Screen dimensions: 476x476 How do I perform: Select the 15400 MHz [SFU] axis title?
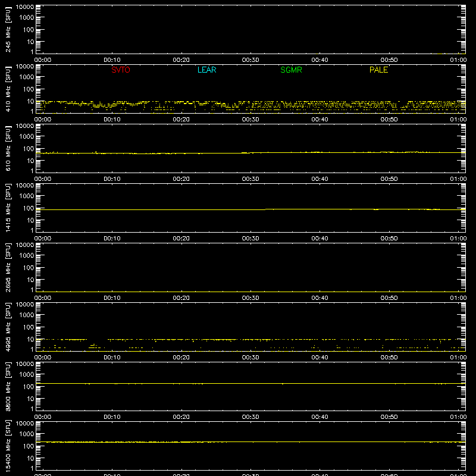8,446
